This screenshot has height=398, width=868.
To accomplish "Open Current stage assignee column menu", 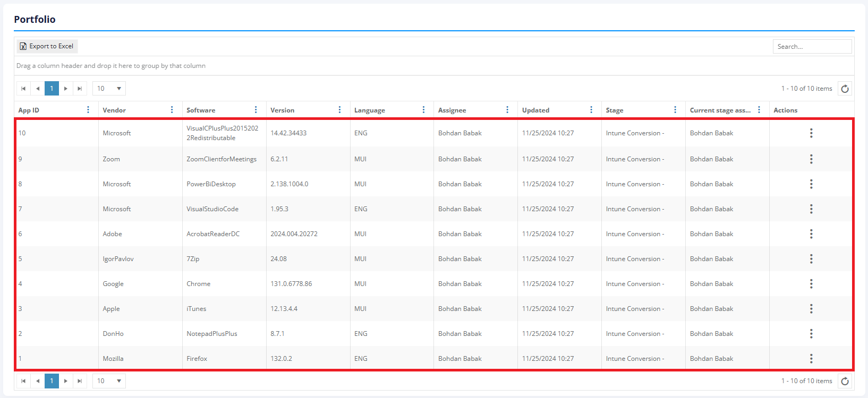I will tap(759, 110).
